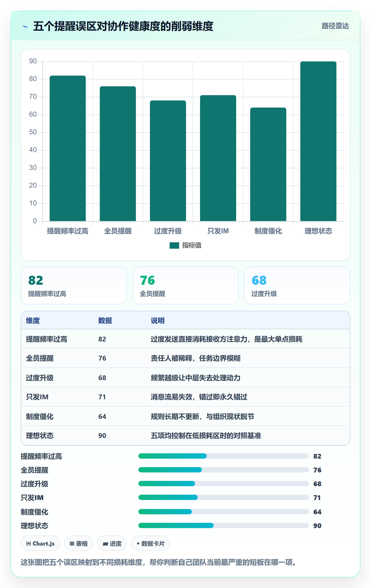Click the footer caption starting with 这张图把五个误区
The width and height of the screenshot is (371, 588).
(158, 562)
